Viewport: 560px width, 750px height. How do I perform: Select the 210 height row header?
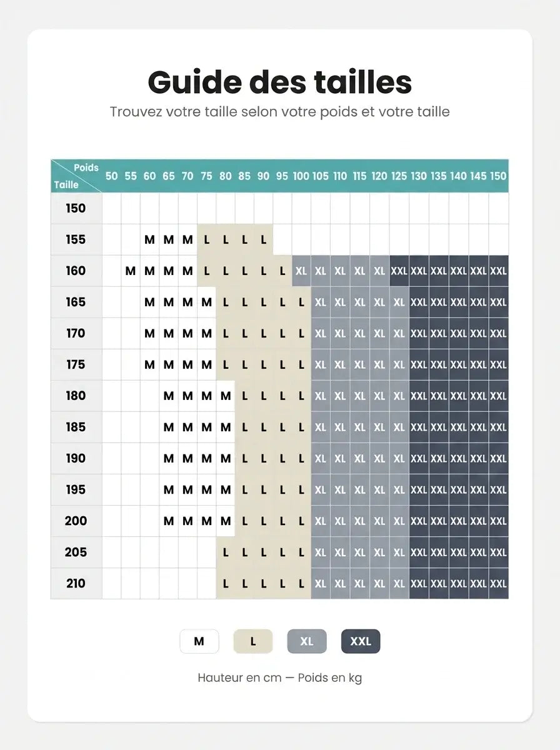76,583
